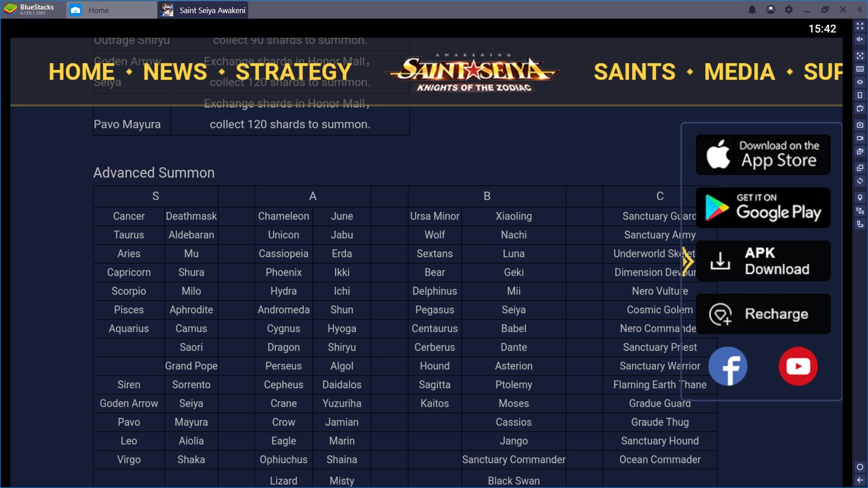Click the Xiaoling cell
The width and height of the screenshot is (868, 488).
click(514, 216)
